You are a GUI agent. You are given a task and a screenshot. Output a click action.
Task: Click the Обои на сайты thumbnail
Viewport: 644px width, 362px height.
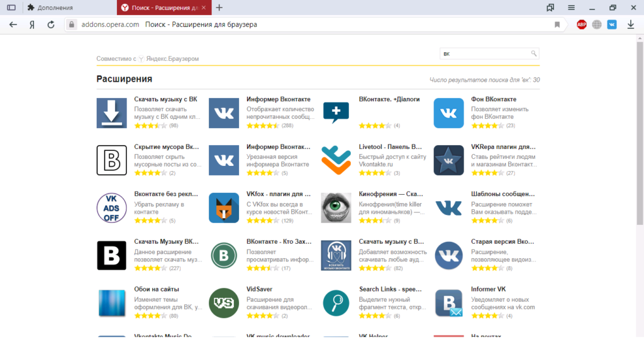[112, 303]
